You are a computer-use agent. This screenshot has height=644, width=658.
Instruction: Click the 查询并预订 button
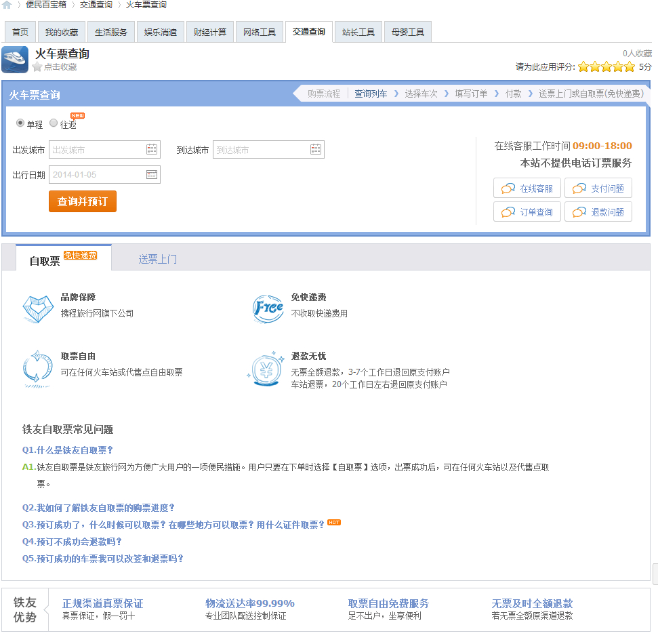pyautogui.click(x=82, y=201)
